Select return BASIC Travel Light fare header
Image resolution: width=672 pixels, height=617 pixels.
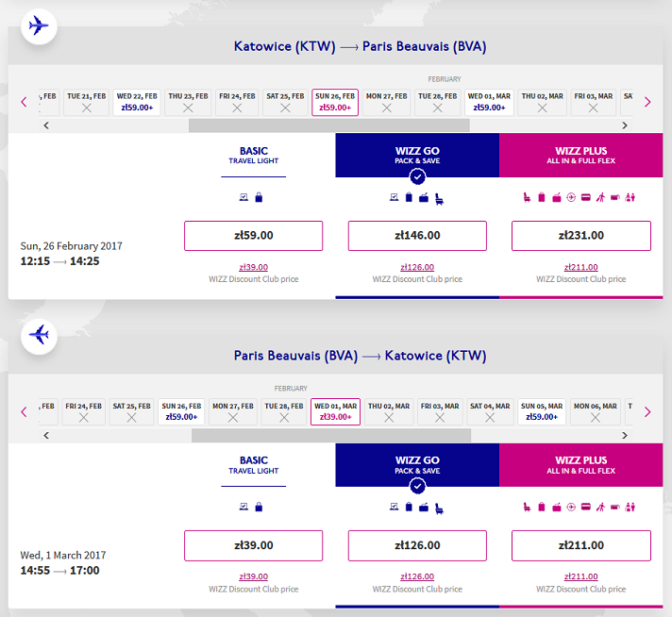pyautogui.click(x=253, y=465)
